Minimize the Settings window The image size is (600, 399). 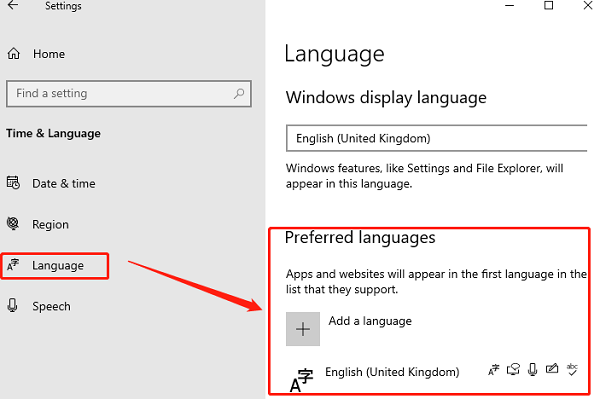509,5
